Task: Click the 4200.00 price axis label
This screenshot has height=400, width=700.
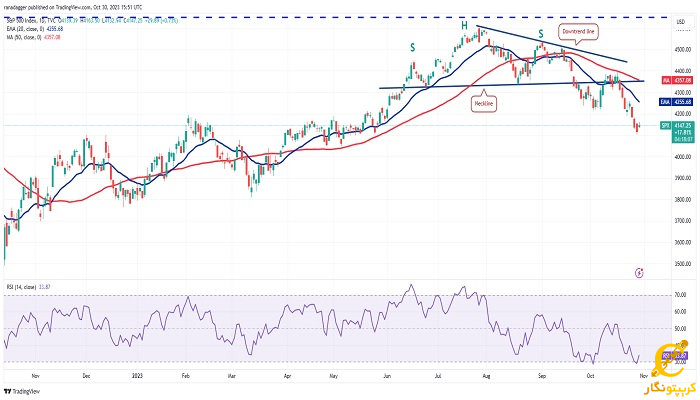Action: pos(683,114)
